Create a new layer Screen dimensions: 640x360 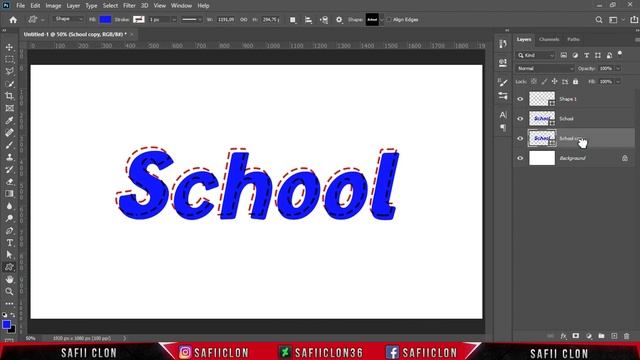click(x=614, y=336)
